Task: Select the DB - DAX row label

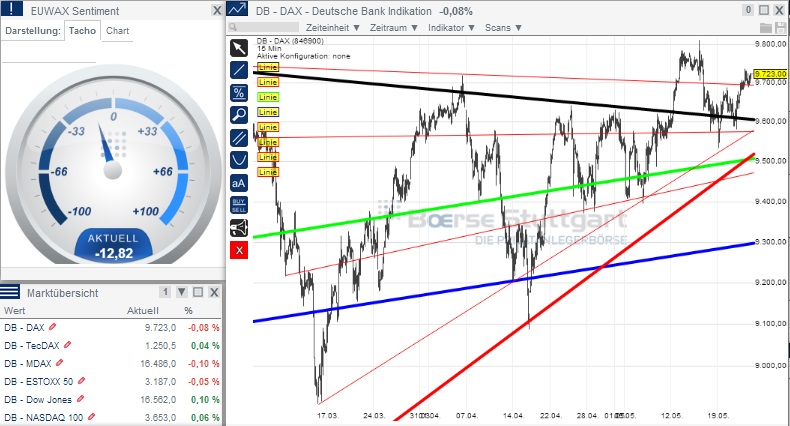Action: 24,327
